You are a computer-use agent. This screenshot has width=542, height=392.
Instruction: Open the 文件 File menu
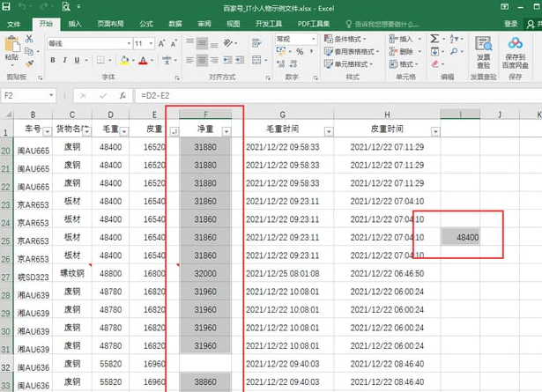click(x=13, y=24)
